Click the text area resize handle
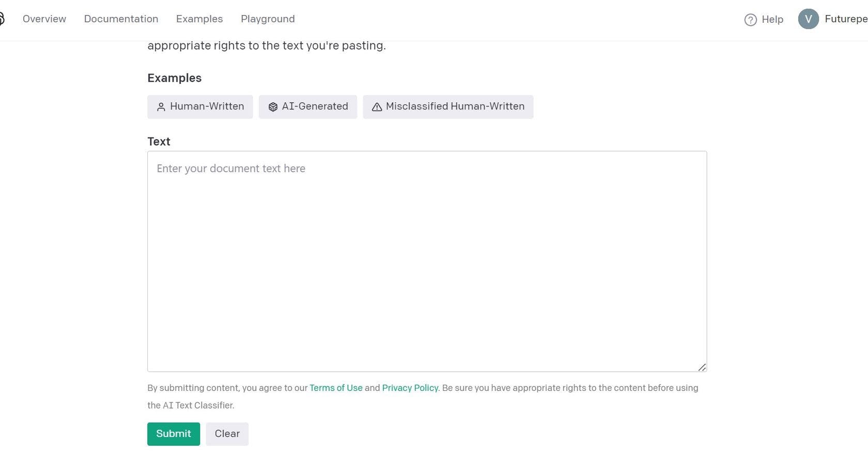Viewport: 868px width, 453px height. pyautogui.click(x=702, y=367)
